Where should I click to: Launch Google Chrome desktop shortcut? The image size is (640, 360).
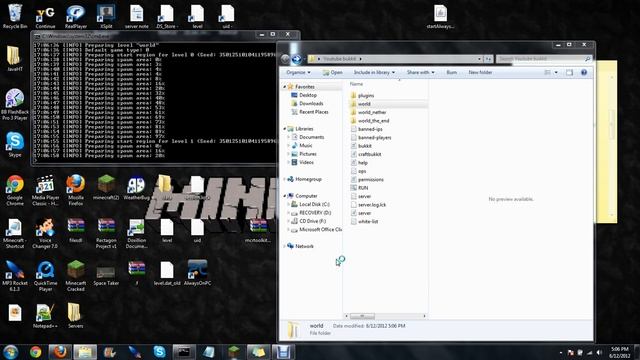[15, 190]
